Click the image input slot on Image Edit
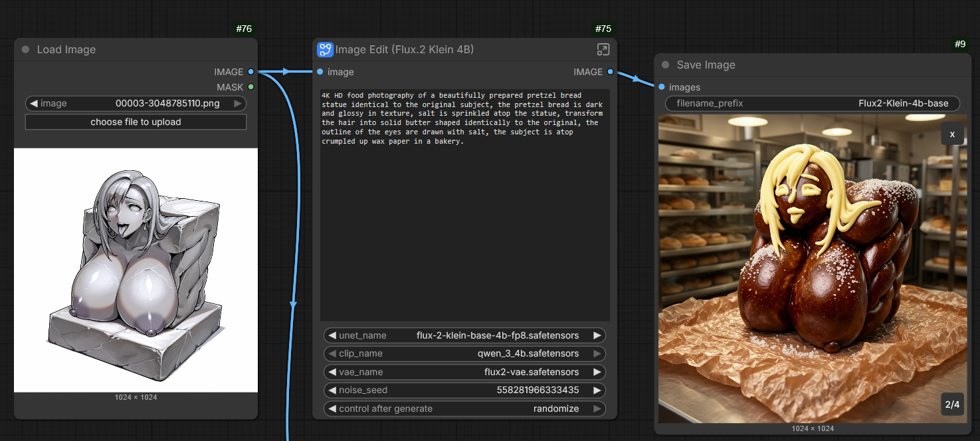980x441 pixels. pyautogui.click(x=320, y=72)
